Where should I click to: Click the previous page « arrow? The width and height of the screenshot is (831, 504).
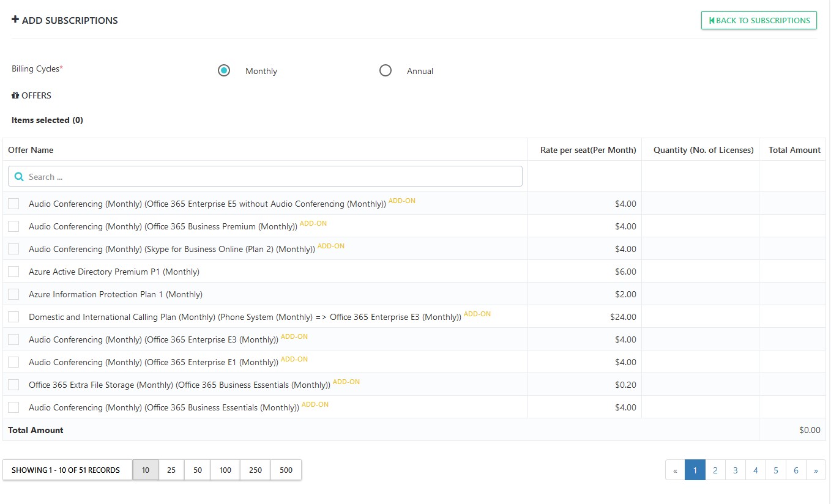[675, 470]
